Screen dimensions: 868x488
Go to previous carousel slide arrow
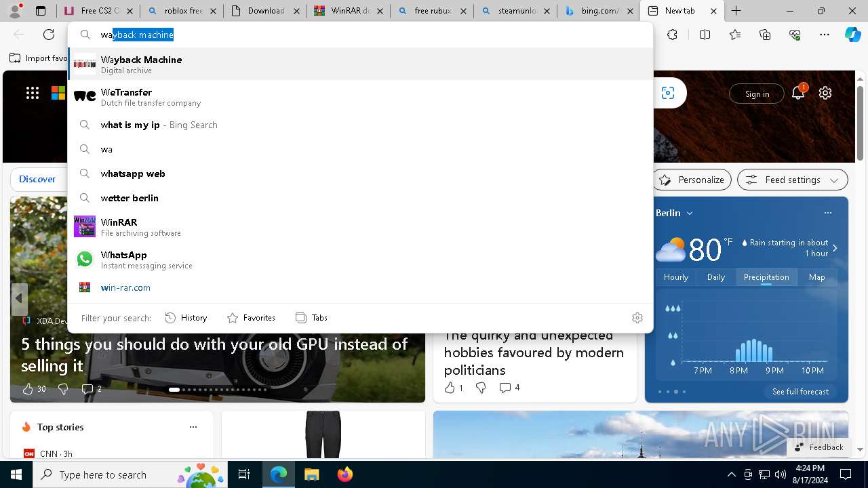19,298
